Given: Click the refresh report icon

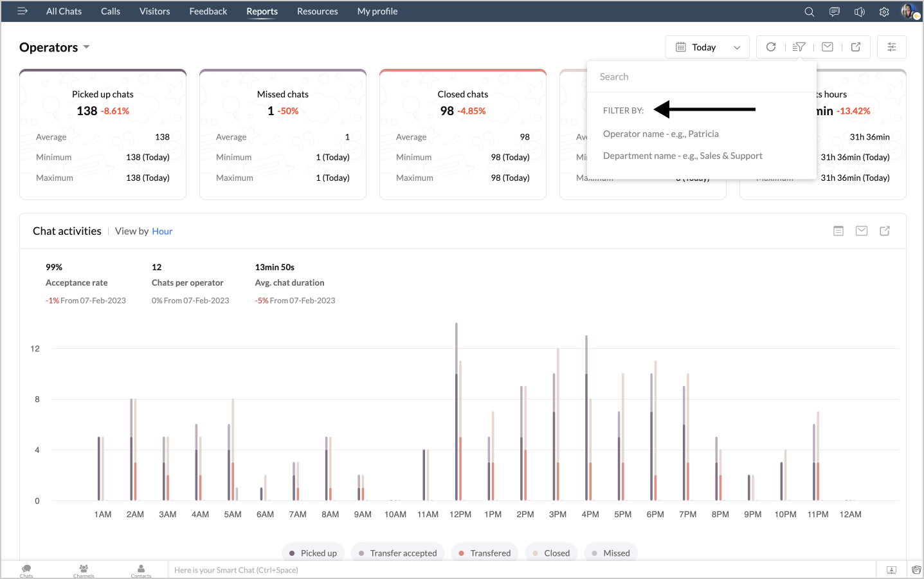Looking at the screenshot, I should pyautogui.click(x=771, y=47).
